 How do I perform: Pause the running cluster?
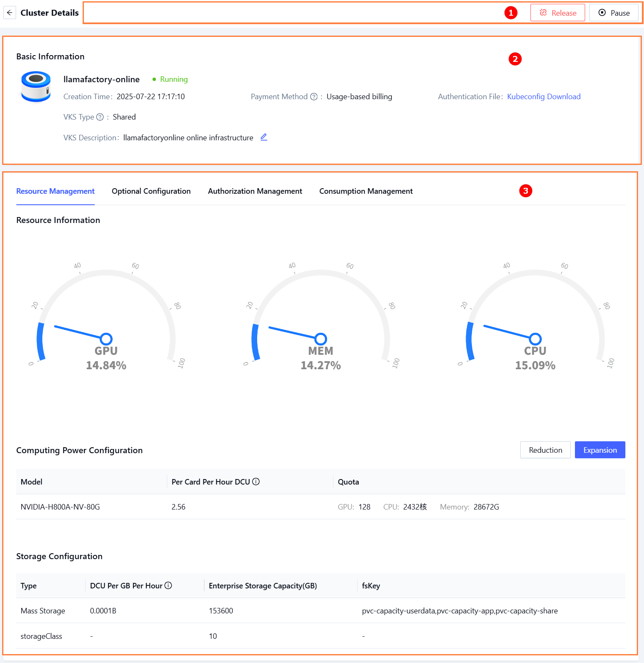pyautogui.click(x=613, y=13)
